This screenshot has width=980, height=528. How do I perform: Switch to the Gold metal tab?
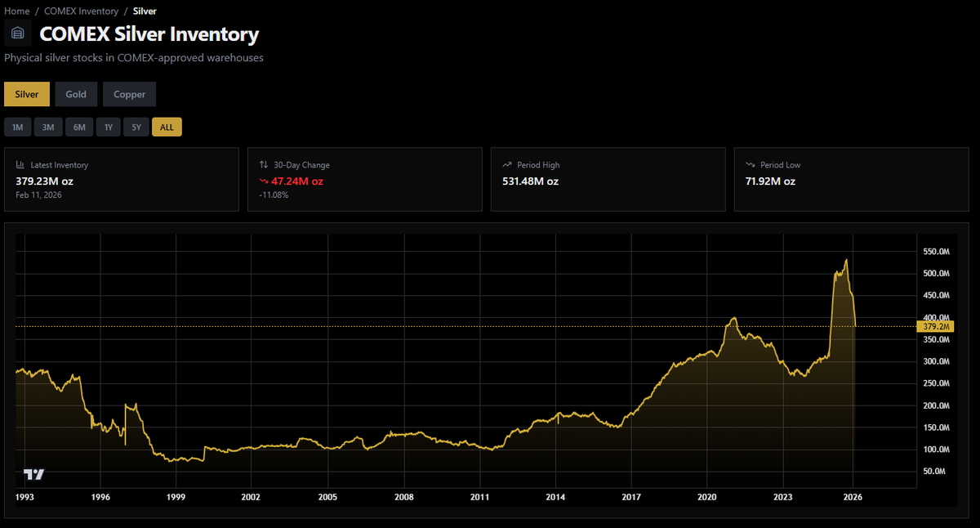click(x=76, y=94)
